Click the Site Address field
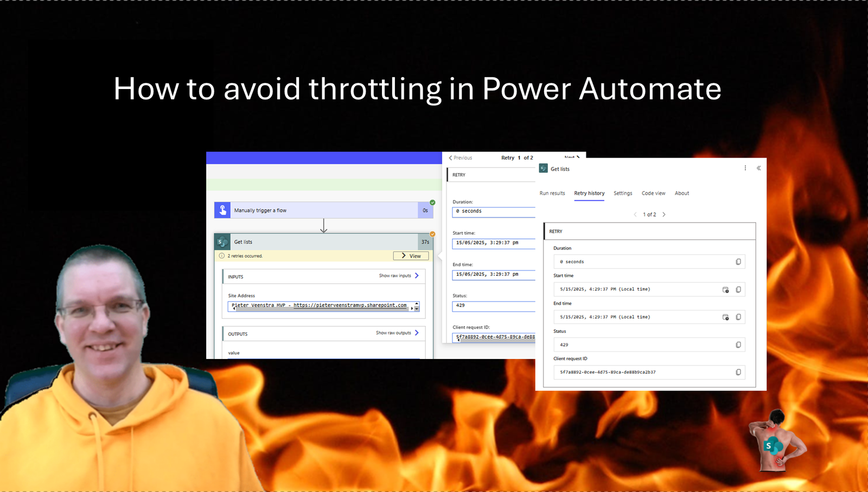 point(323,306)
